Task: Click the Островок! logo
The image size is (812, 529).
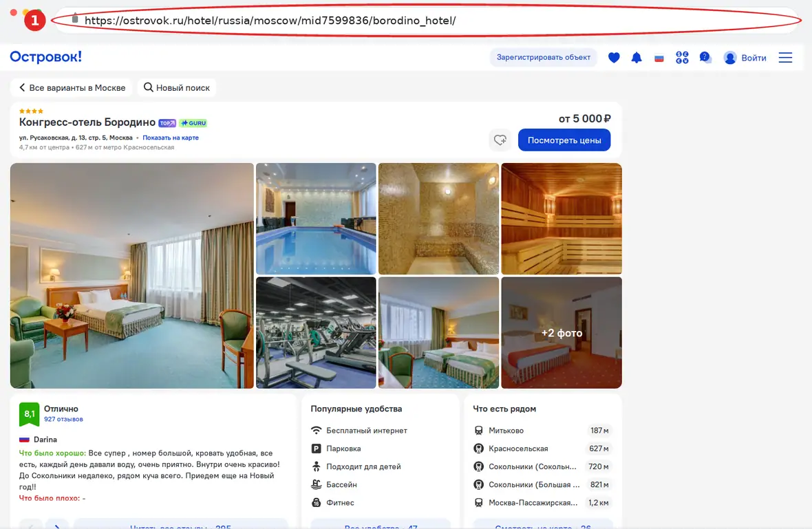Action: (x=45, y=57)
